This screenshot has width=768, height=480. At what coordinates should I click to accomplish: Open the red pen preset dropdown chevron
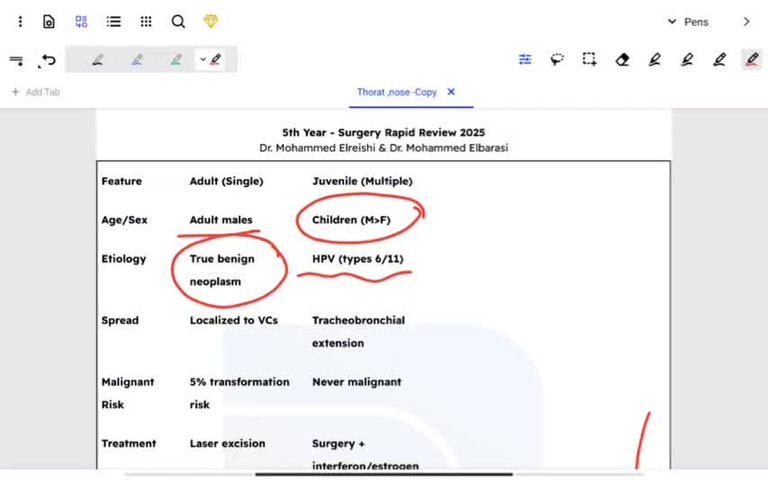tap(203, 60)
